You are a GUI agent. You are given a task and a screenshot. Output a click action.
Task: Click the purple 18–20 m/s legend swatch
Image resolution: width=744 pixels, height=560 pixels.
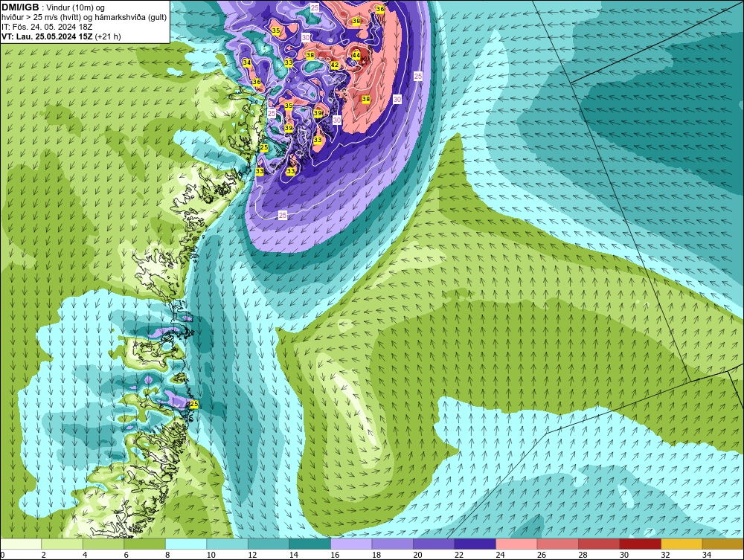click(x=392, y=544)
